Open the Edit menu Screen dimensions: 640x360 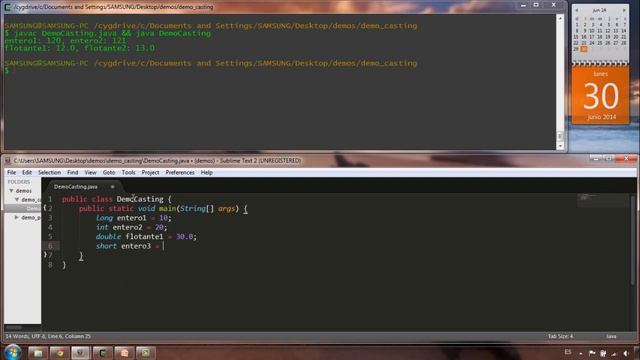(27, 172)
